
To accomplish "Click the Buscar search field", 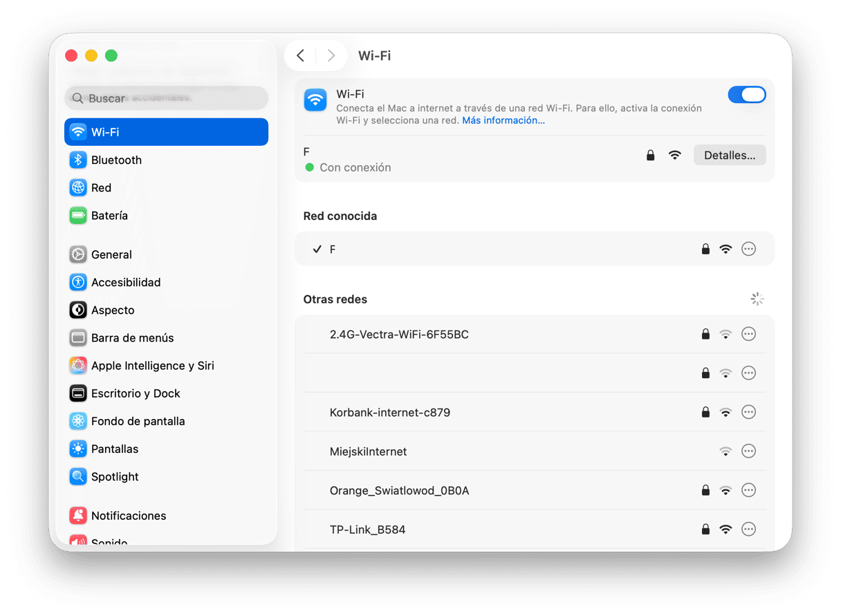I will coord(166,98).
